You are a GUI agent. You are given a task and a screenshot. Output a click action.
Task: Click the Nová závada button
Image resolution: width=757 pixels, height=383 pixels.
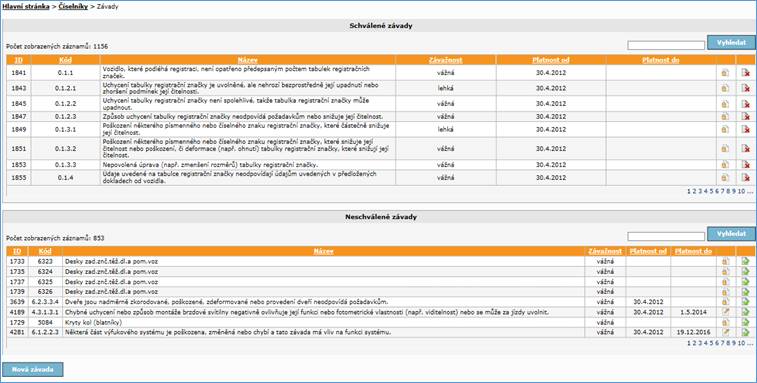tap(32, 369)
